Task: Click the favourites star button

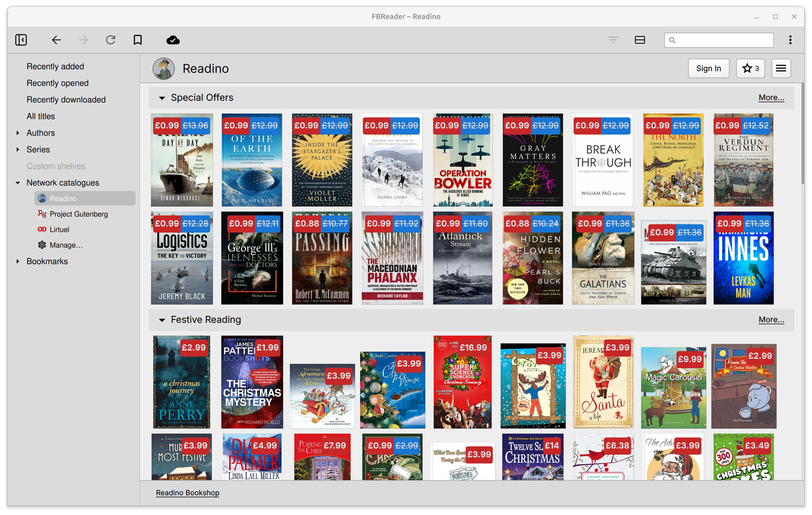Action: pyautogui.click(x=750, y=68)
